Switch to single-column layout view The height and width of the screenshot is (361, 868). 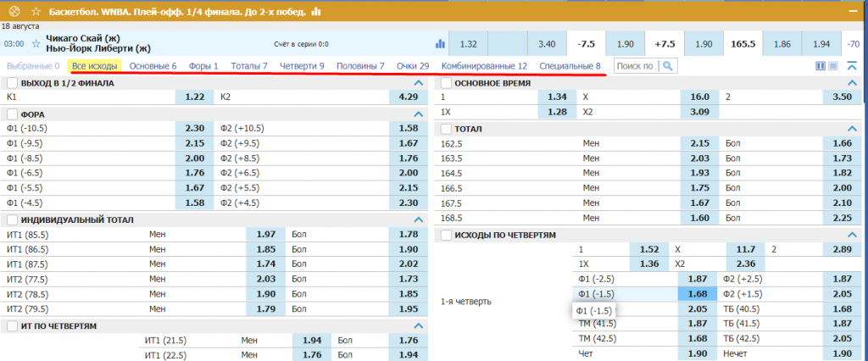pos(832,66)
